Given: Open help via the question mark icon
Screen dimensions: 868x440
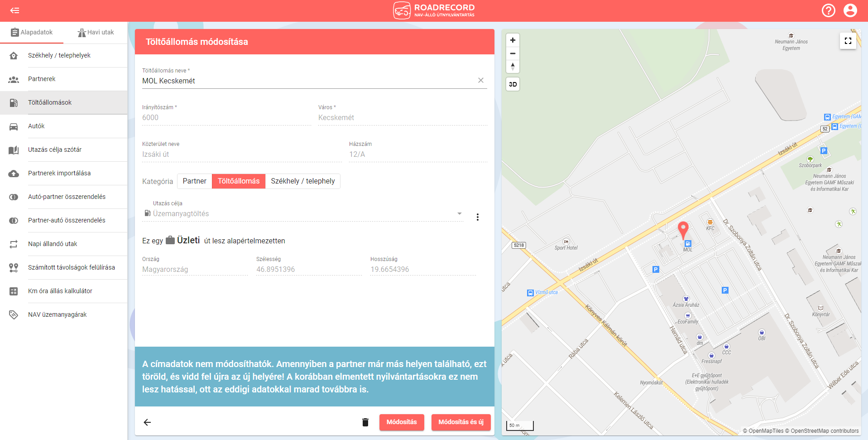Looking at the screenshot, I should (x=829, y=10).
